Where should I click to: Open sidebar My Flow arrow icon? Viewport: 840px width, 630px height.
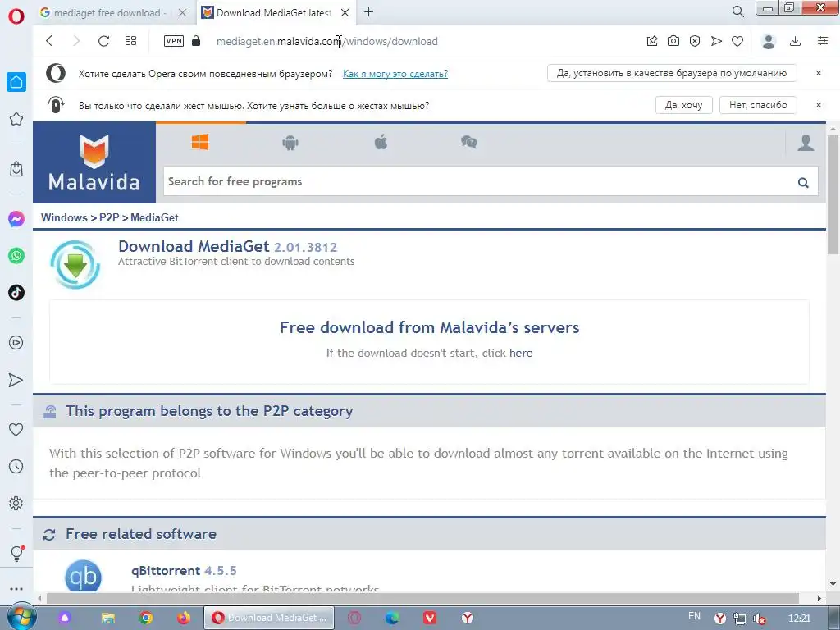point(16,380)
